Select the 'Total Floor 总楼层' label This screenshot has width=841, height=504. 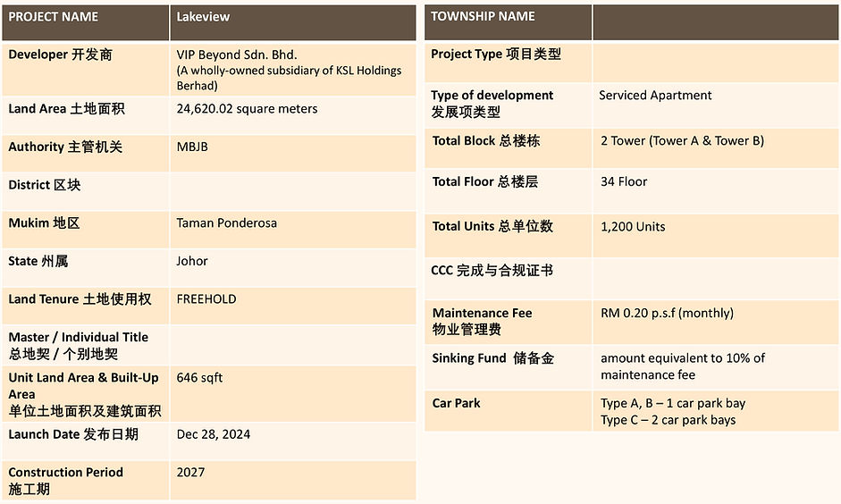click(x=485, y=181)
